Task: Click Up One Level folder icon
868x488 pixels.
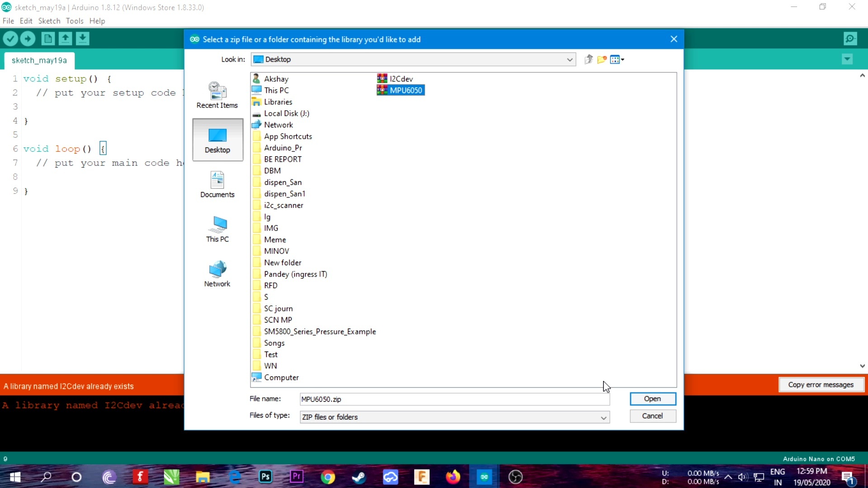Action: point(588,60)
